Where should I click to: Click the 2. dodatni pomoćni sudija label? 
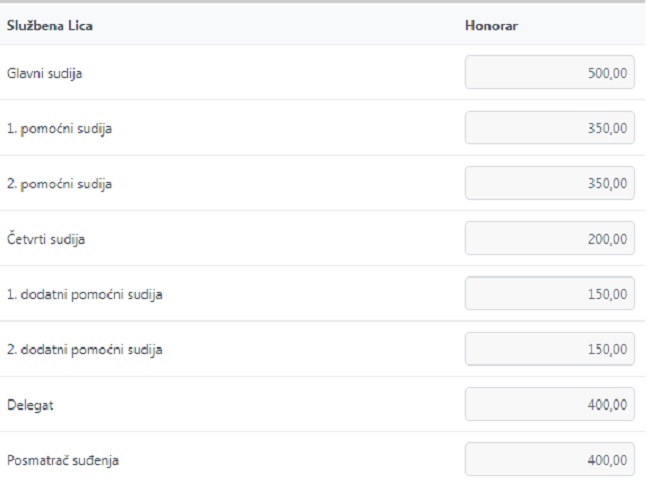pyautogui.click(x=84, y=350)
